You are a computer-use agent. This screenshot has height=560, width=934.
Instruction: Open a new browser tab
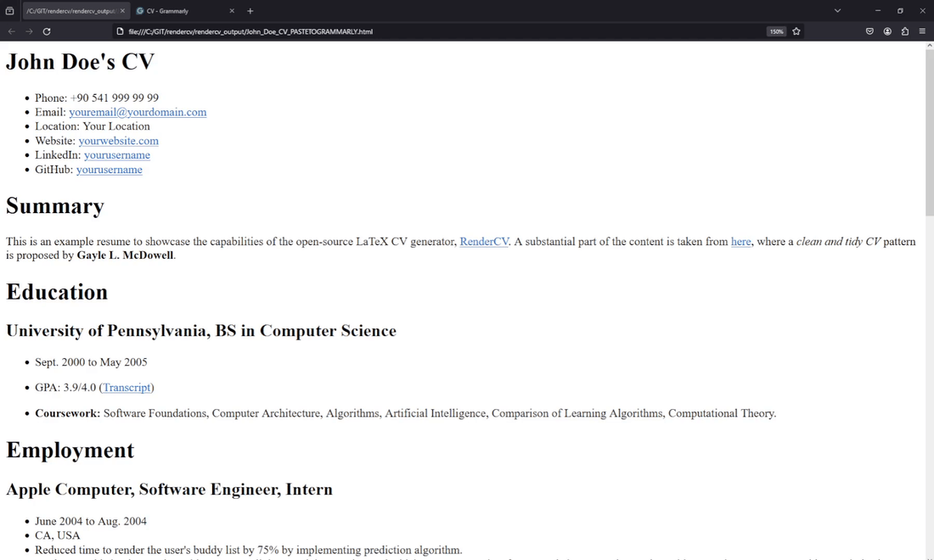250,11
